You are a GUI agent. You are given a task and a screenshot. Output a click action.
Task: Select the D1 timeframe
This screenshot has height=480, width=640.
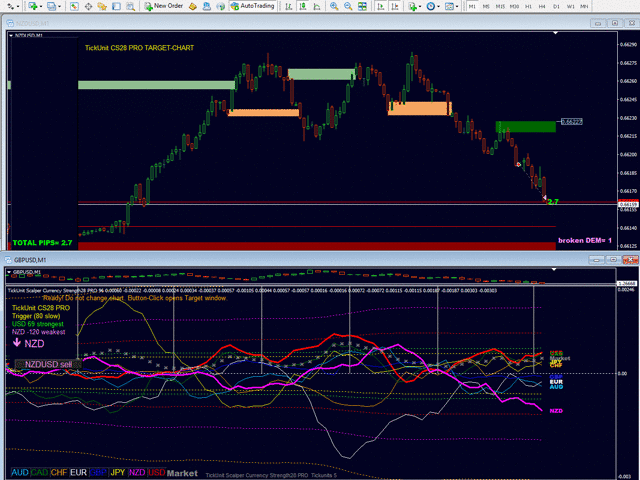[556, 7]
